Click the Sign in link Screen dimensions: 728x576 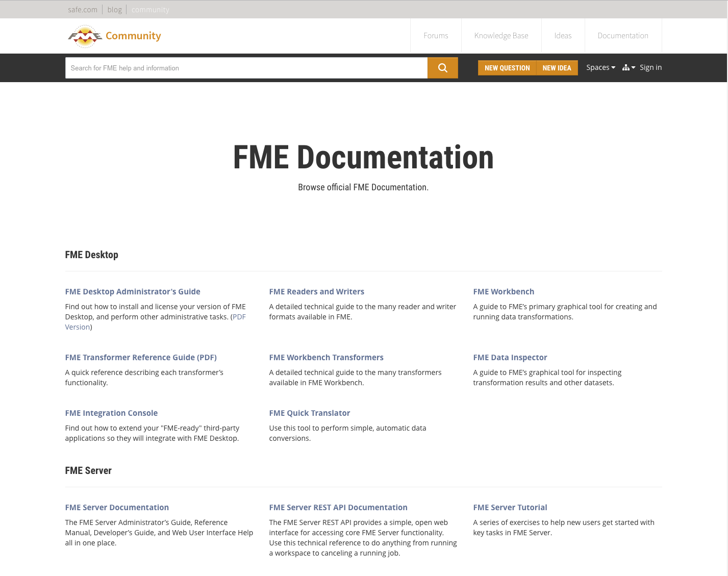[x=650, y=67]
